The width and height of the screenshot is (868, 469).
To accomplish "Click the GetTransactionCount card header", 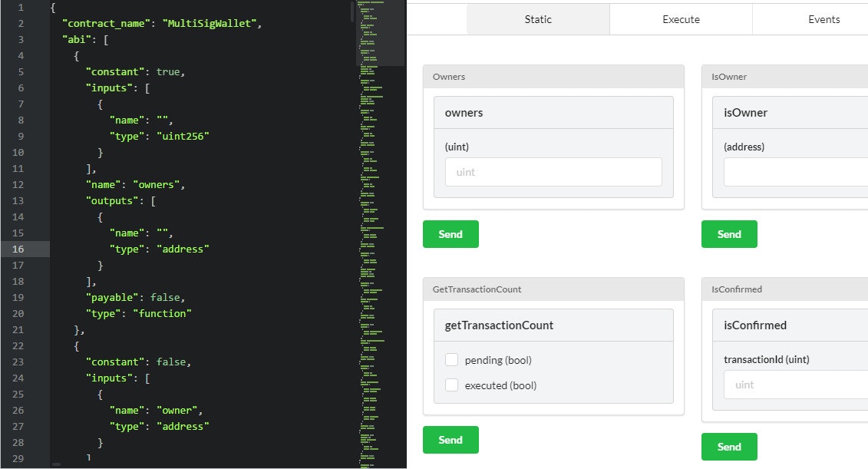I will pyautogui.click(x=553, y=289).
